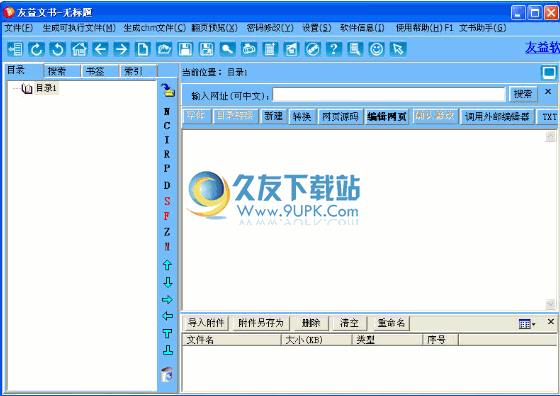Click the 转换 button
This screenshot has width=560, height=396.
(302, 116)
